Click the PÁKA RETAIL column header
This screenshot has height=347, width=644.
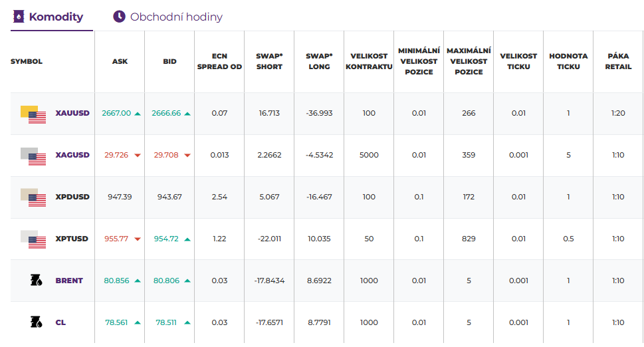[x=618, y=61]
